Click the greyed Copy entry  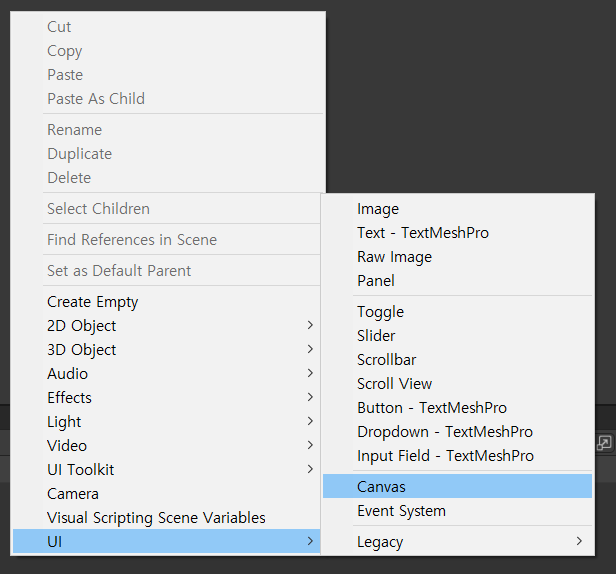pos(168,51)
